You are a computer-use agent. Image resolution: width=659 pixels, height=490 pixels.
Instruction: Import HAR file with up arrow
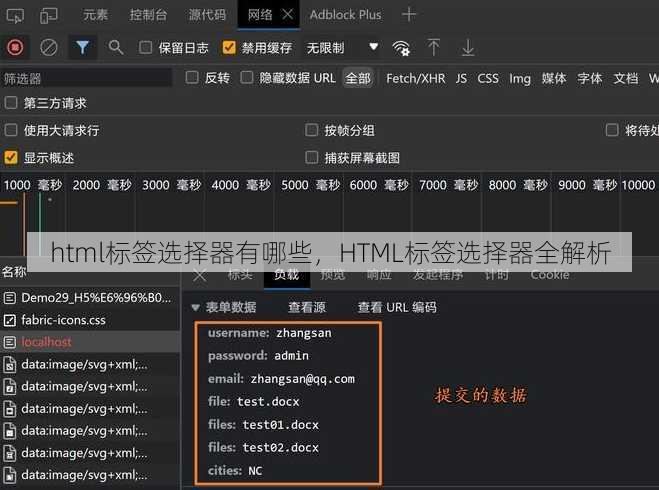[433, 47]
